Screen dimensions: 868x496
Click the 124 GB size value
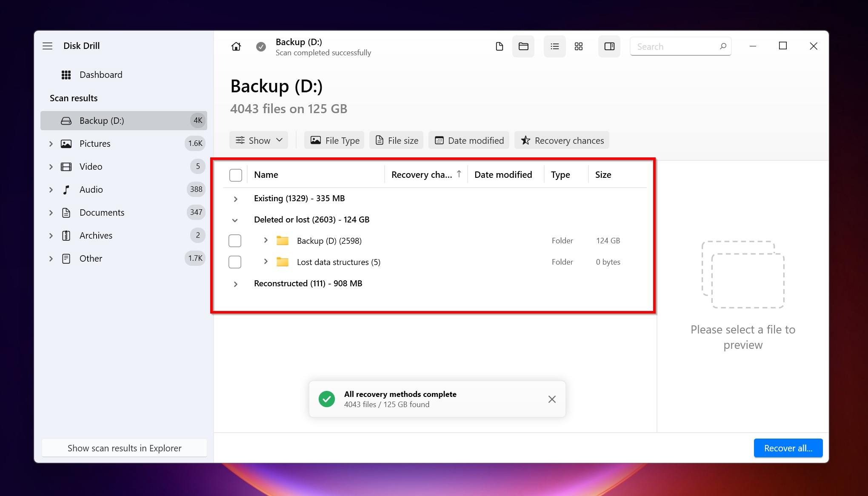pyautogui.click(x=608, y=241)
